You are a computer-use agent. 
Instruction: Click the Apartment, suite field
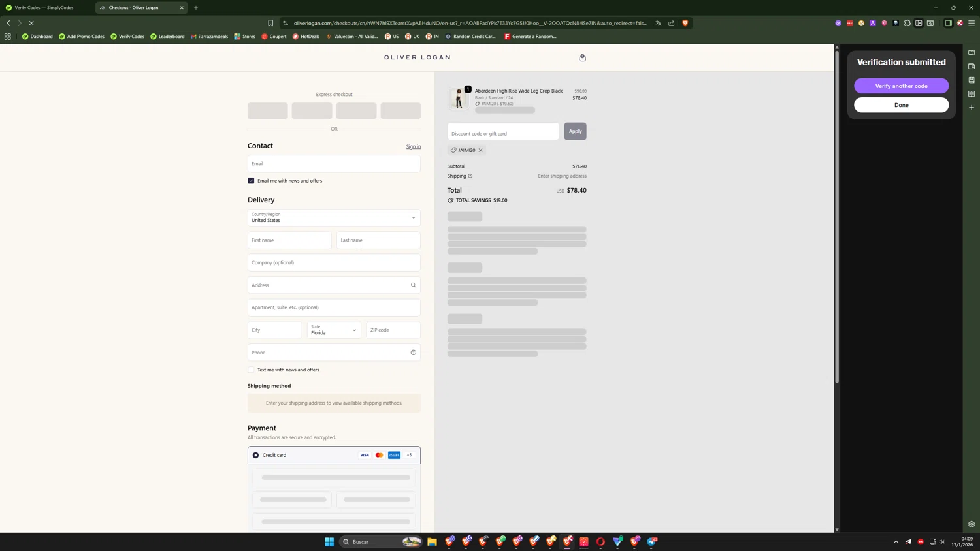click(334, 307)
